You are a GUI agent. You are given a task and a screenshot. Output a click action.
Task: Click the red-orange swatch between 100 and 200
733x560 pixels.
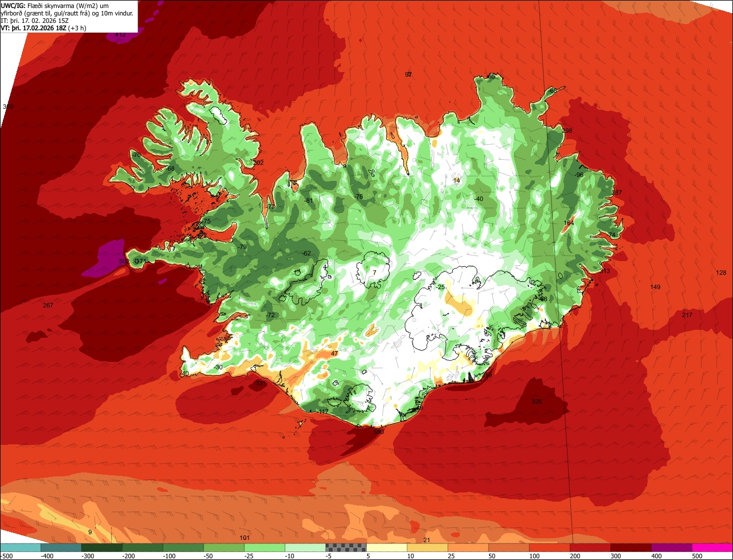click(x=549, y=547)
